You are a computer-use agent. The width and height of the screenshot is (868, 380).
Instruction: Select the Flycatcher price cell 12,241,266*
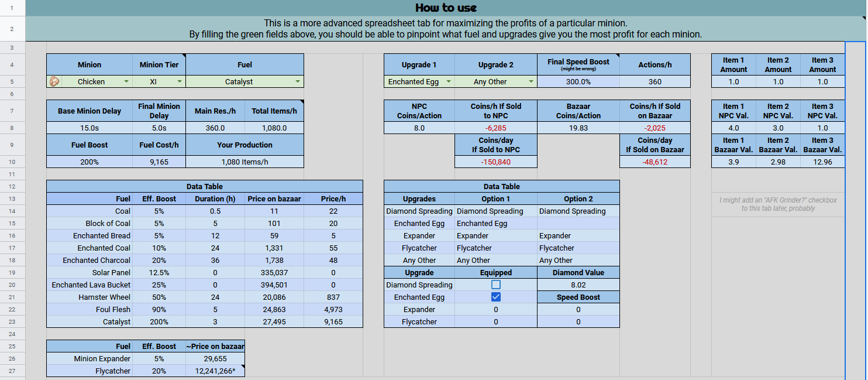(x=215, y=371)
